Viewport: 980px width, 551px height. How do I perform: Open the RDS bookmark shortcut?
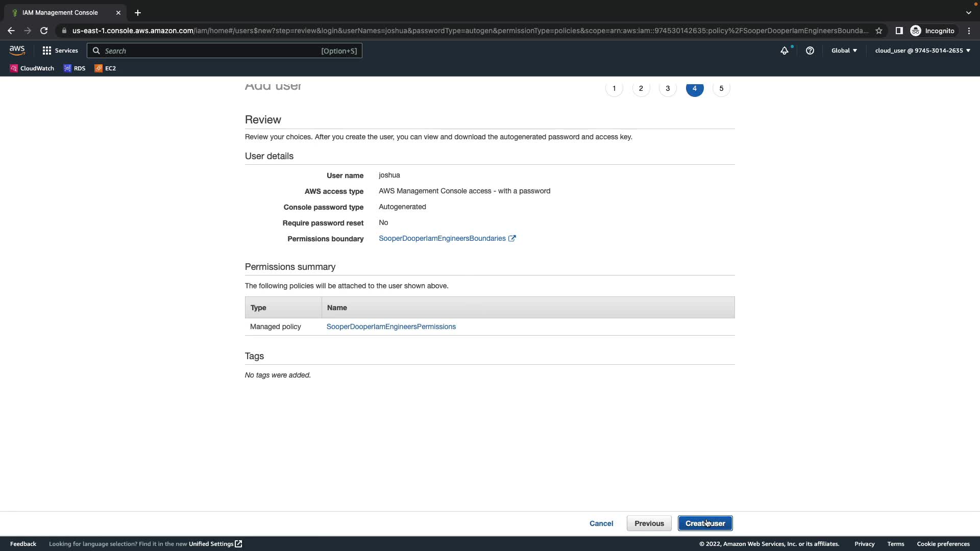75,68
